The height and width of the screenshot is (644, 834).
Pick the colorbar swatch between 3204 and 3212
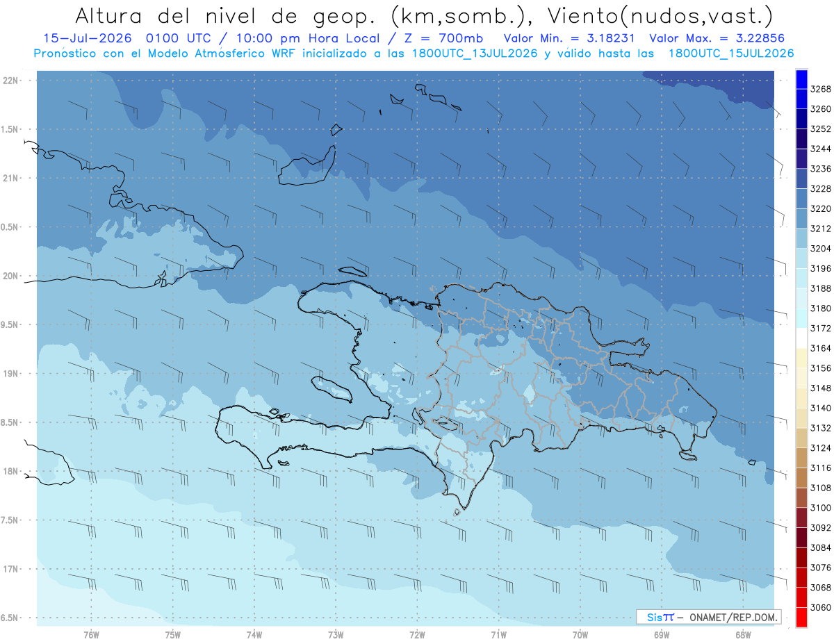click(x=801, y=238)
